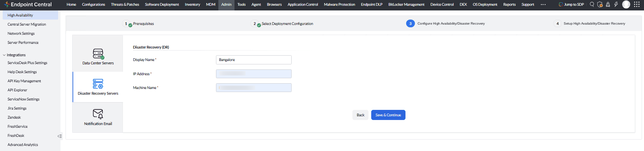Show more menu items with ellipsis

pyautogui.click(x=543, y=4)
